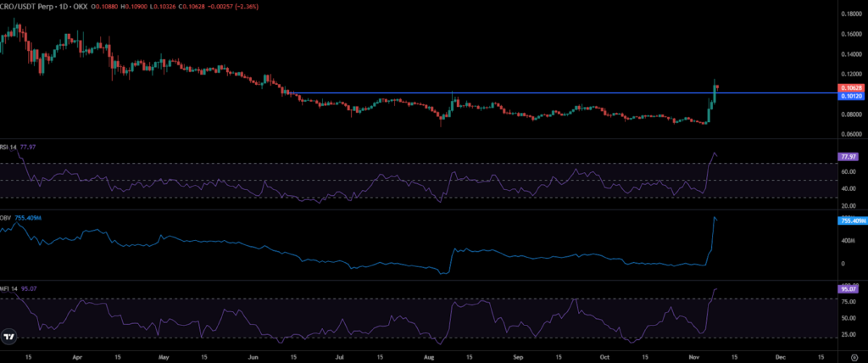The width and height of the screenshot is (868, 363).
Task: Click the 0.06000 price axis label
Action: pyautogui.click(x=849, y=134)
